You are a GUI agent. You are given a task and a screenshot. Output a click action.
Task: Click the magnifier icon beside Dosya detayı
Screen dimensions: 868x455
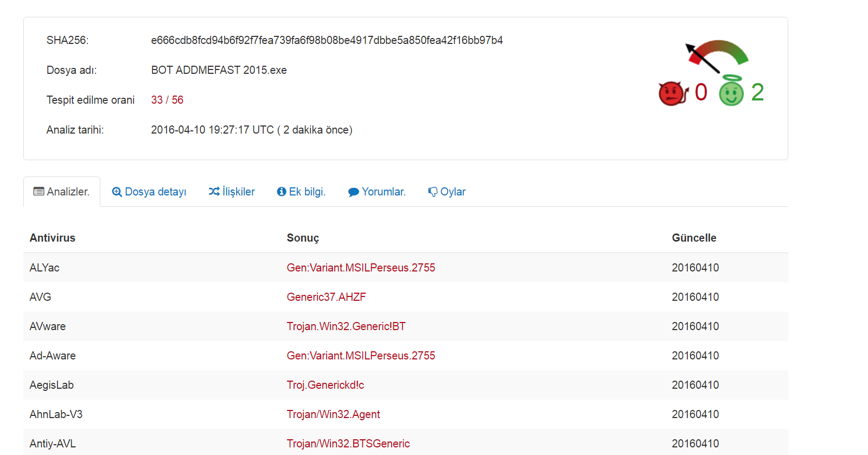point(117,192)
